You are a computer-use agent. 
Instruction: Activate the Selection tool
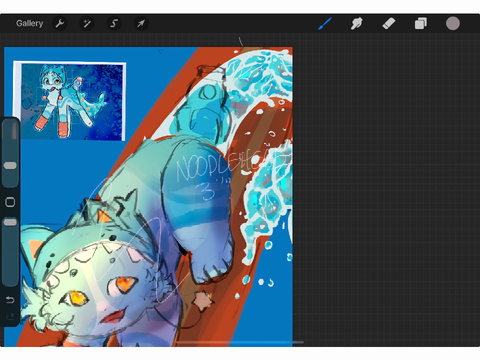tap(114, 23)
